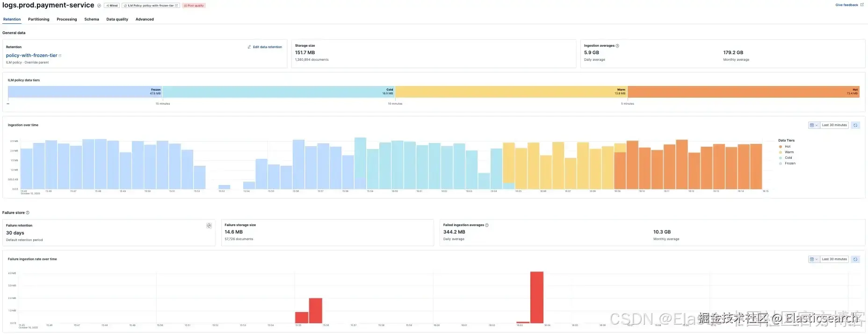Click the edit icon in Failure retention card
This screenshot has width=868, height=334.
[209, 226]
